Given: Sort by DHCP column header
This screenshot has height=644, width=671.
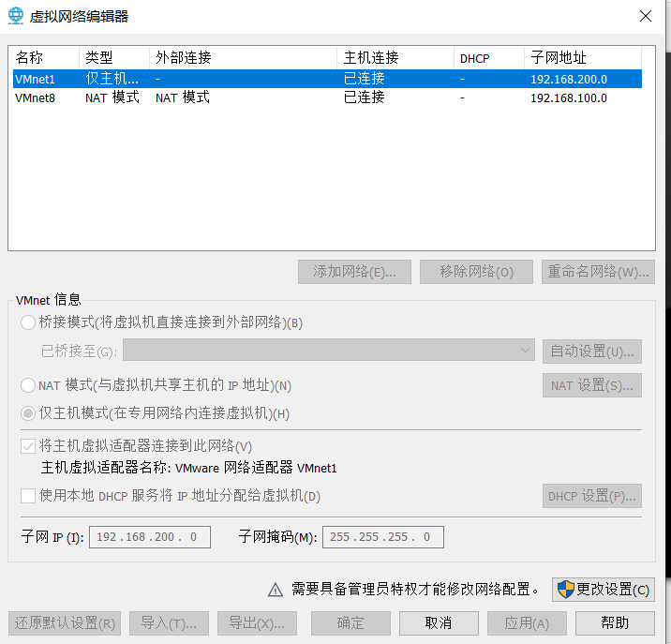Looking at the screenshot, I should [489, 58].
